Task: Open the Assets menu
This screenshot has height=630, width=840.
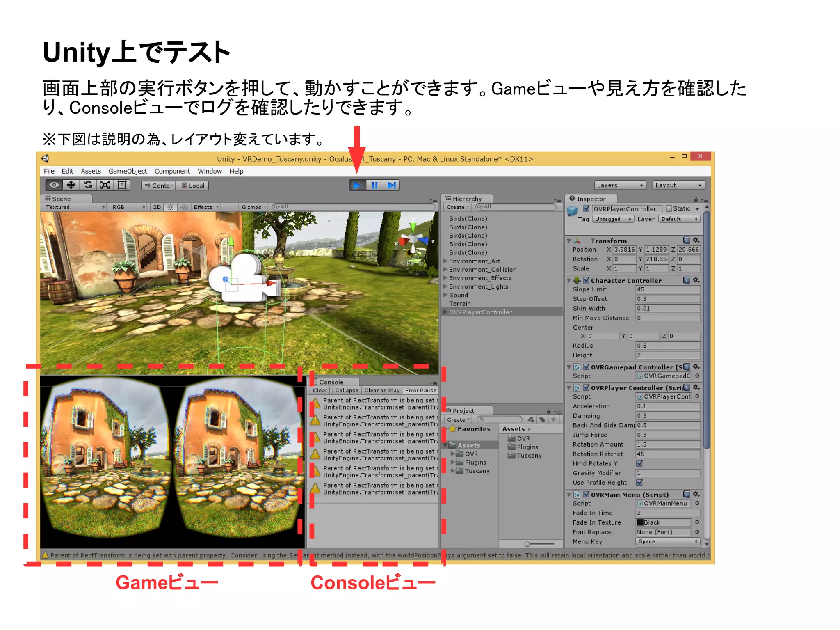Action: click(x=91, y=171)
